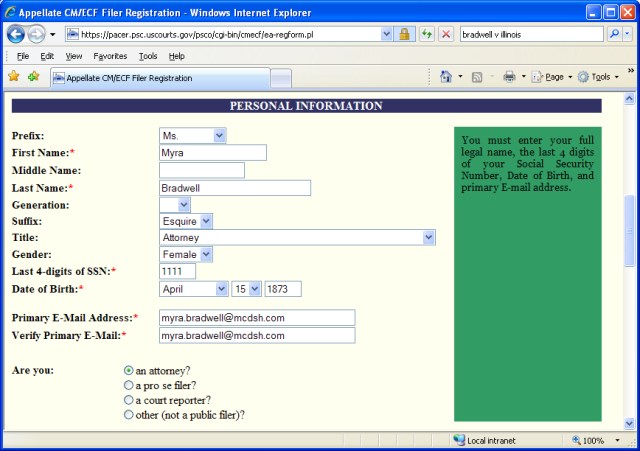Click the birth year field showing 1873
Image resolution: width=640 pixels, height=451 pixels.
(x=283, y=289)
